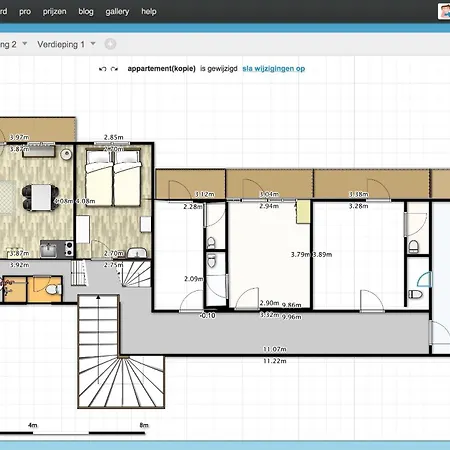
Task: Select the large spiral staircase
Action: click(121, 351)
